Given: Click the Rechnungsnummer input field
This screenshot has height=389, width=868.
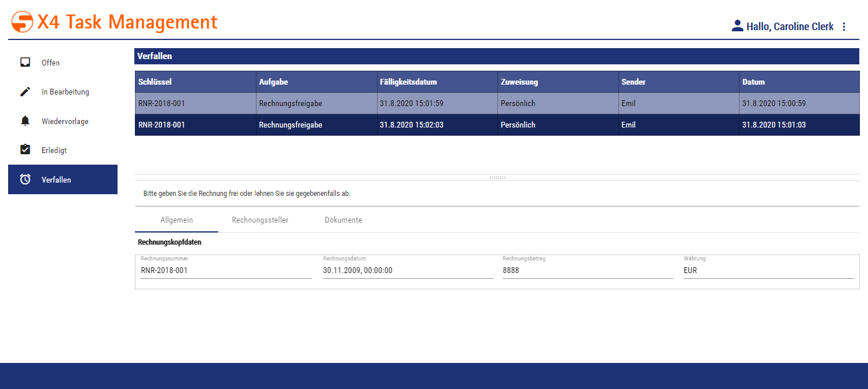Looking at the screenshot, I should [226, 270].
